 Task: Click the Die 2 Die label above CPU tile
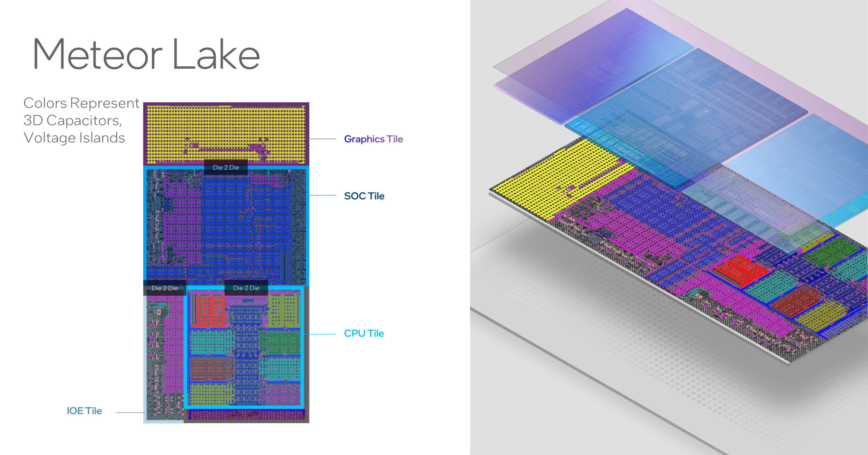point(246,288)
